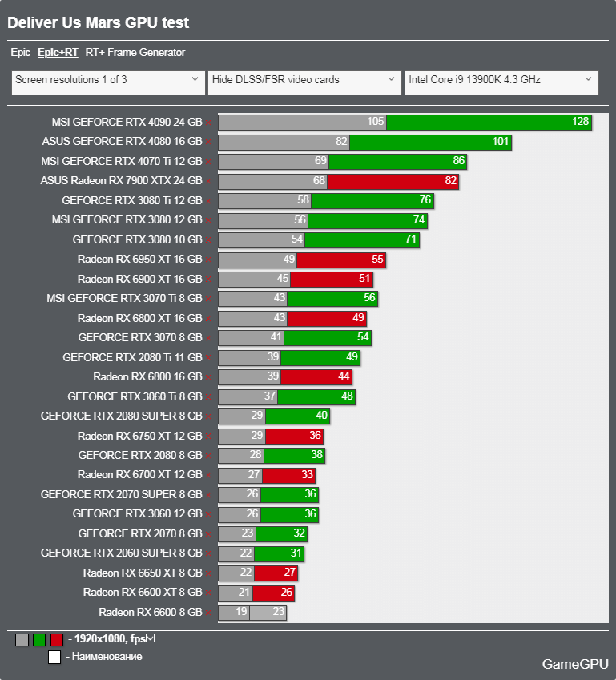Image resolution: width=616 pixels, height=680 pixels.
Task: Remove Radeon RX 6950 XT 16 GB via x icon
Action: coord(208,260)
